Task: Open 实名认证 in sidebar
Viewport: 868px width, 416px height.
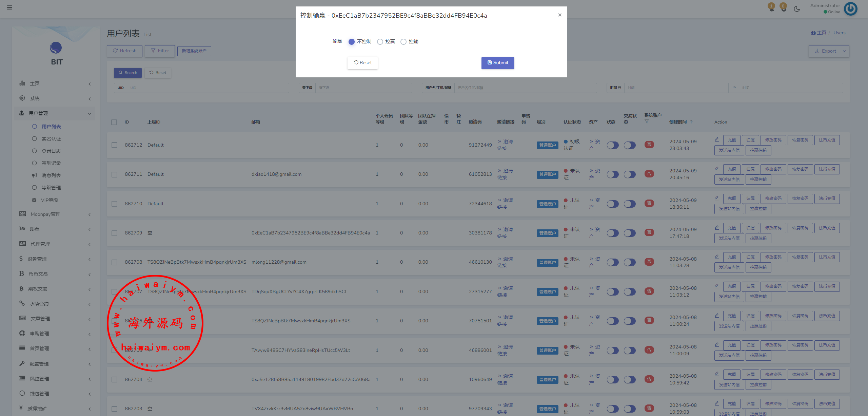Action: click(x=51, y=139)
